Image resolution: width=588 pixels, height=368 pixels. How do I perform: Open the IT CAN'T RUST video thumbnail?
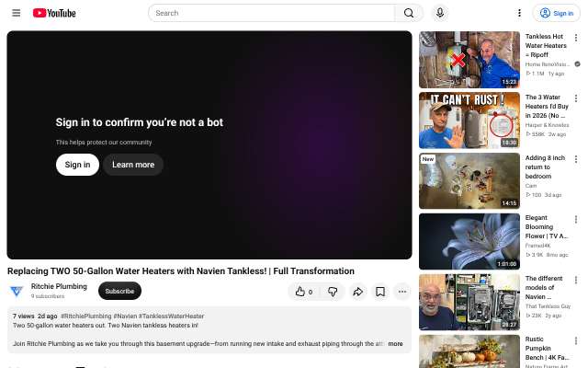(469, 121)
